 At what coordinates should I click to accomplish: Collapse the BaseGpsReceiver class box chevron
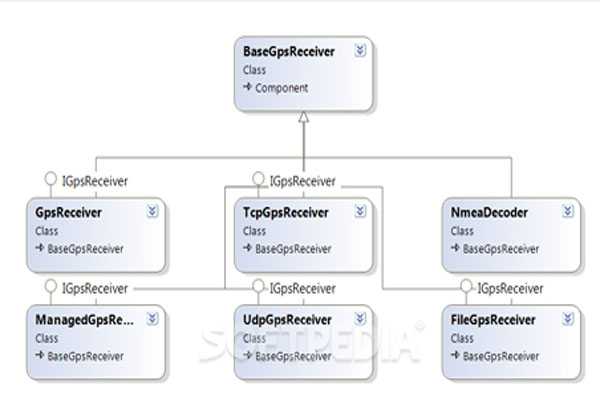360,50
